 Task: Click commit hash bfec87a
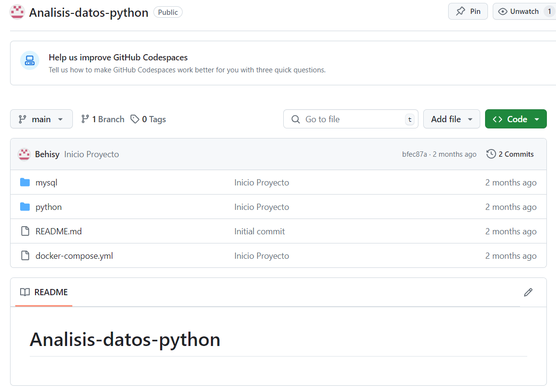415,154
